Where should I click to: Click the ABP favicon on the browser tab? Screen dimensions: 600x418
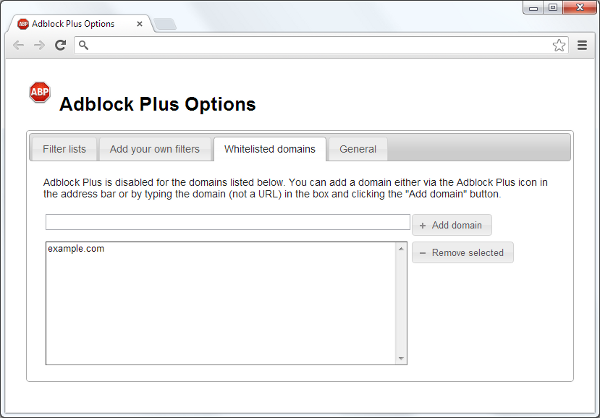pos(23,23)
